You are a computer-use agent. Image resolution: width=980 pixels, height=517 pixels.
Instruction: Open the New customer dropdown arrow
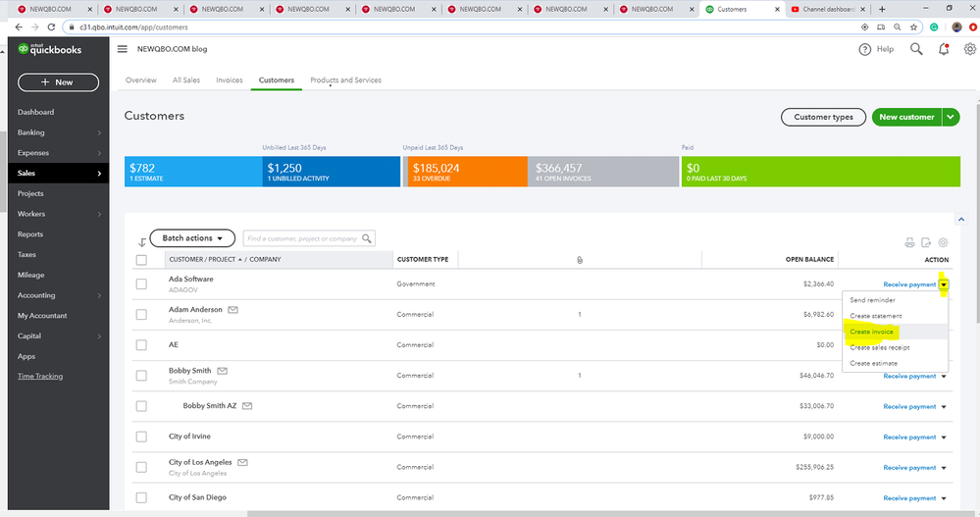[x=951, y=117]
